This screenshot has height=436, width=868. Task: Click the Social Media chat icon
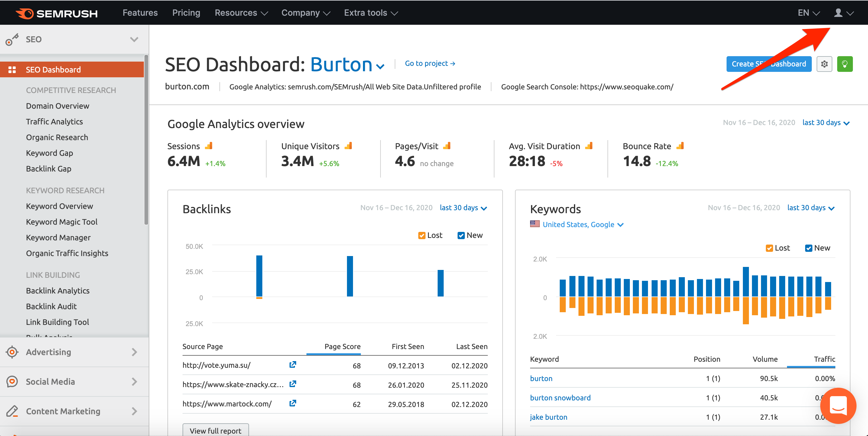click(12, 381)
